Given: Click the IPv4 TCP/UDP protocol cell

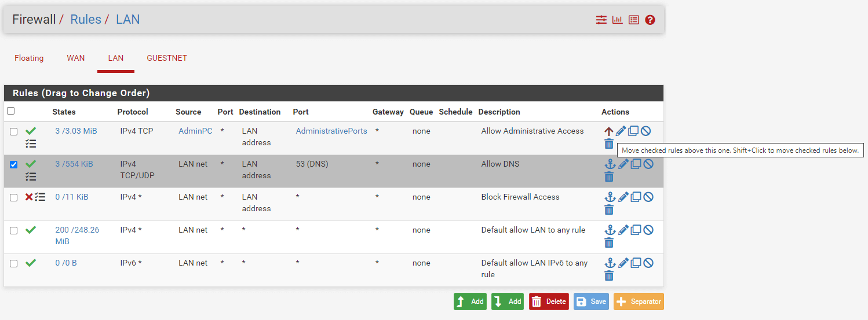Looking at the screenshot, I should tap(137, 170).
